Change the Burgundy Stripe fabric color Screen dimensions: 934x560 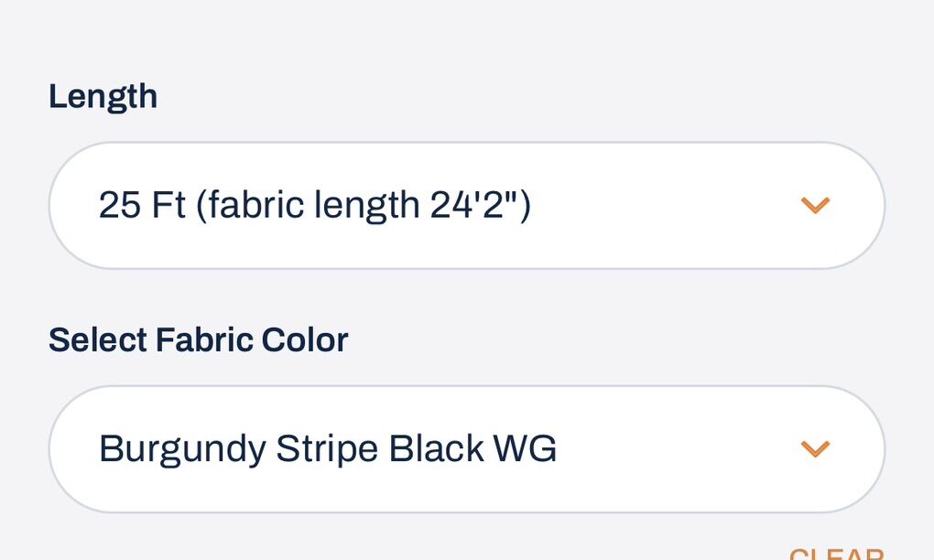pyautogui.click(x=466, y=449)
